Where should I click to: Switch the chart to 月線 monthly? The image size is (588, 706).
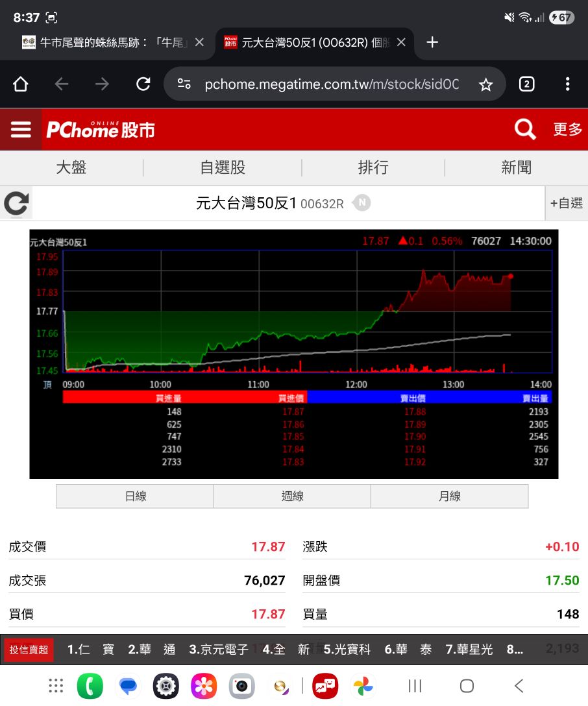[x=449, y=496]
